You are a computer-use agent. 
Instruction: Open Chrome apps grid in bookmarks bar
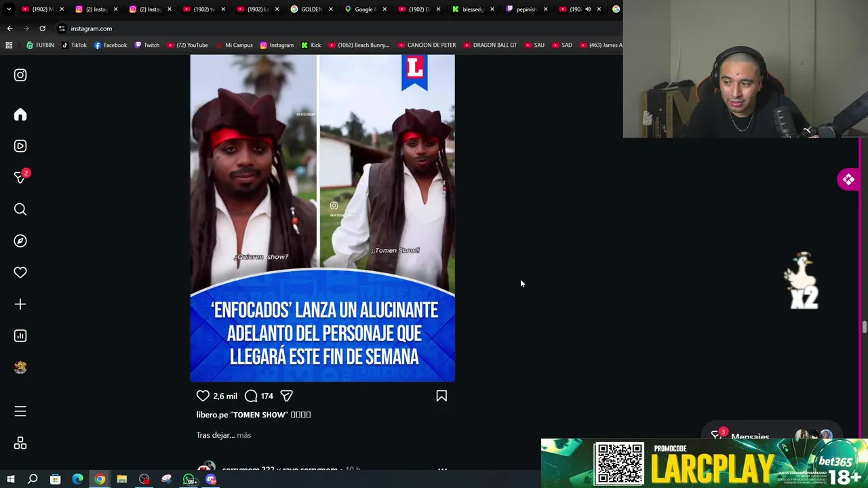pos(9,45)
